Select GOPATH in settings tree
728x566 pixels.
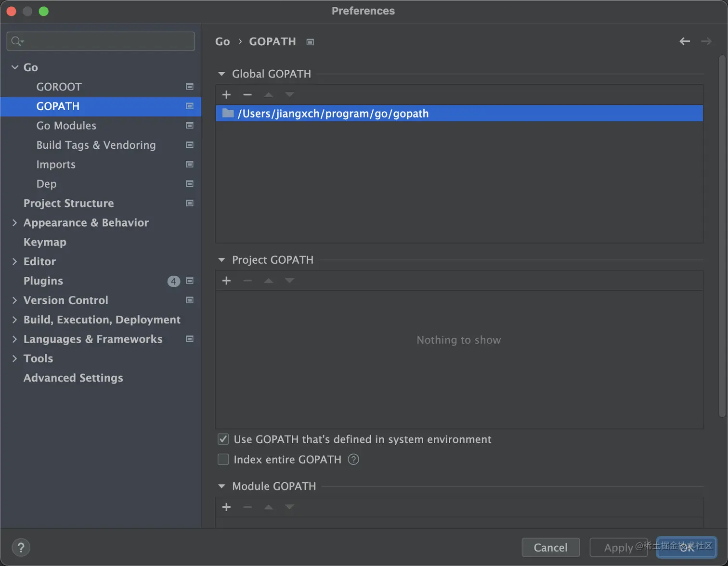(101, 106)
